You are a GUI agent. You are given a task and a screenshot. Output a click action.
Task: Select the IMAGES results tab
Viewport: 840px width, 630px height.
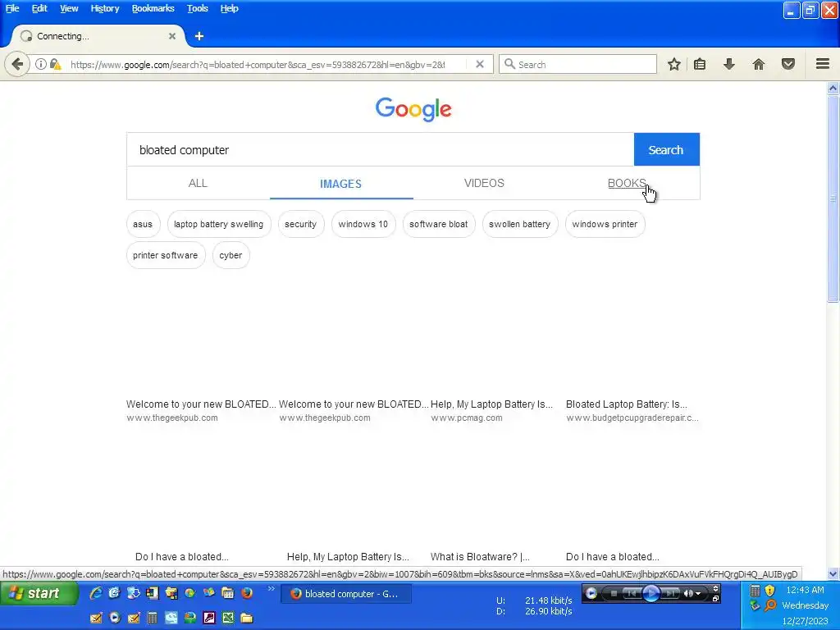[x=340, y=184]
